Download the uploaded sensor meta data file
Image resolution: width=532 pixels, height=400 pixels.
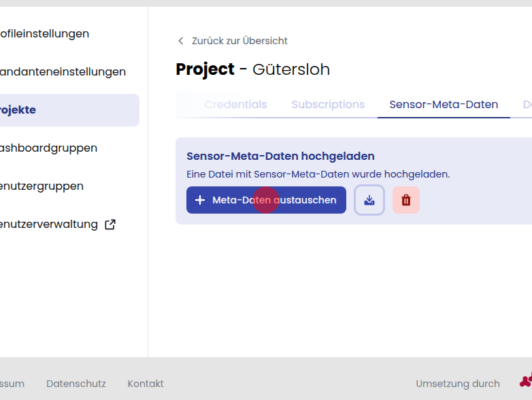[x=369, y=200]
